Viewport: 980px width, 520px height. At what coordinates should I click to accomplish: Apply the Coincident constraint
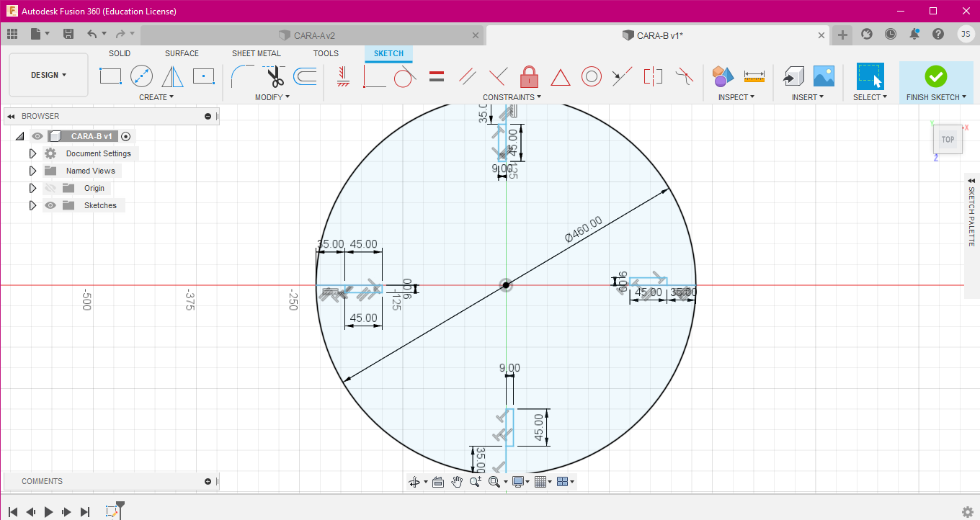coord(375,76)
